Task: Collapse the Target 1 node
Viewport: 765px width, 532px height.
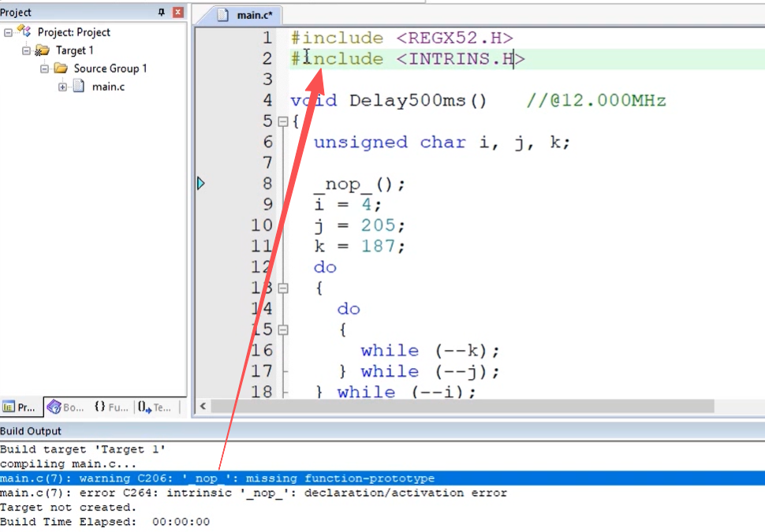Action: point(26,50)
